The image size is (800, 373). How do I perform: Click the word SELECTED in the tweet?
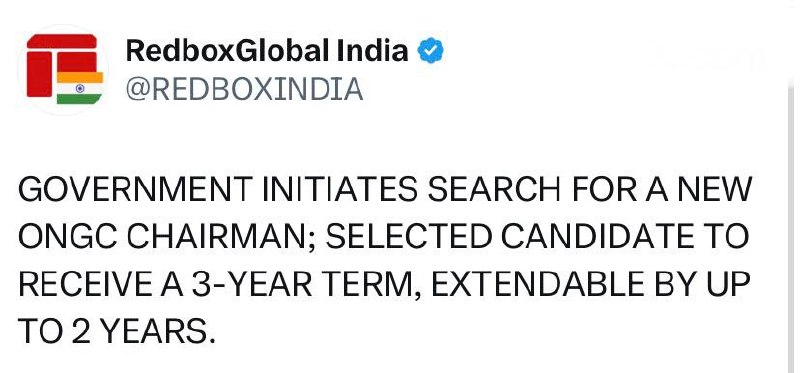tap(409, 236)
